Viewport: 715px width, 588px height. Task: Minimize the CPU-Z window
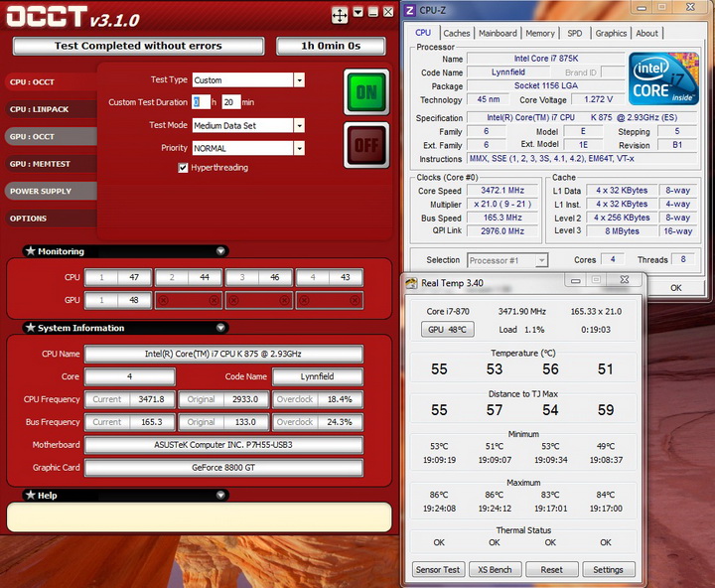(x=642, y=7)
